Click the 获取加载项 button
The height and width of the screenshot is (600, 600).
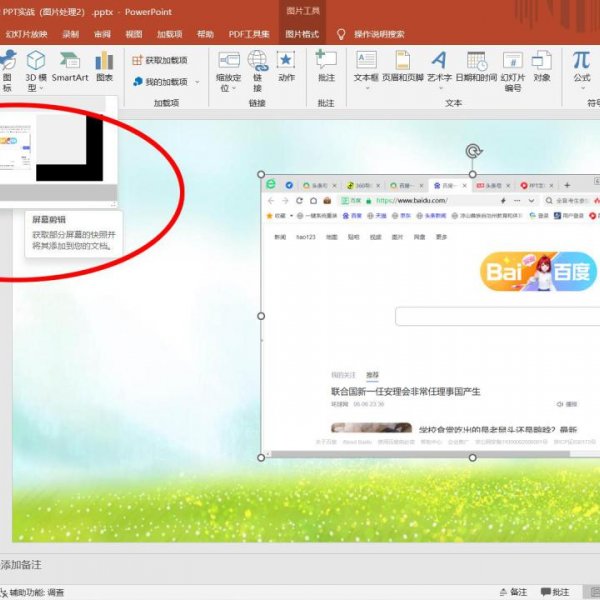click(160, 60)
